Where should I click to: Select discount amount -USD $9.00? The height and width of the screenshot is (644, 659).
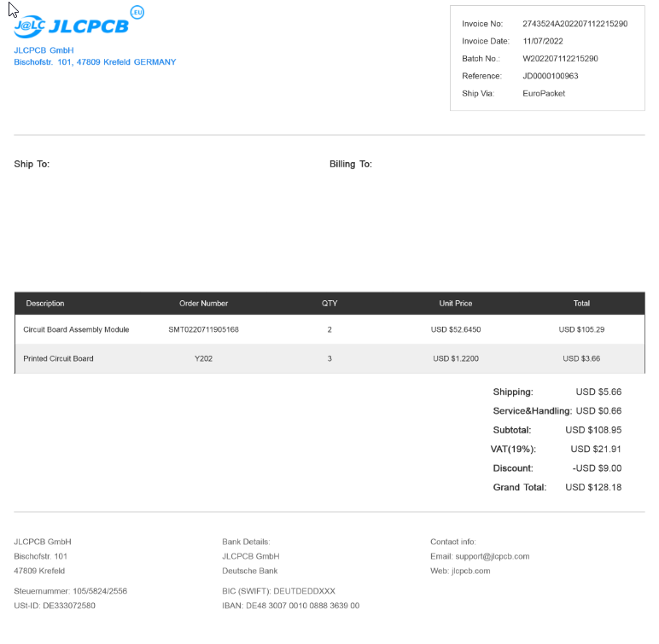pos(597,468)
